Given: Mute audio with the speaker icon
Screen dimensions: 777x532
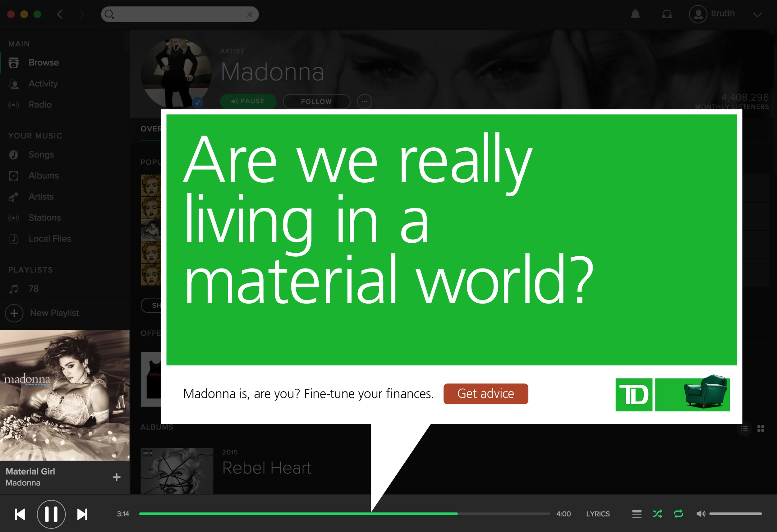Looking at the screenshot, I should (x=701, y=514).
